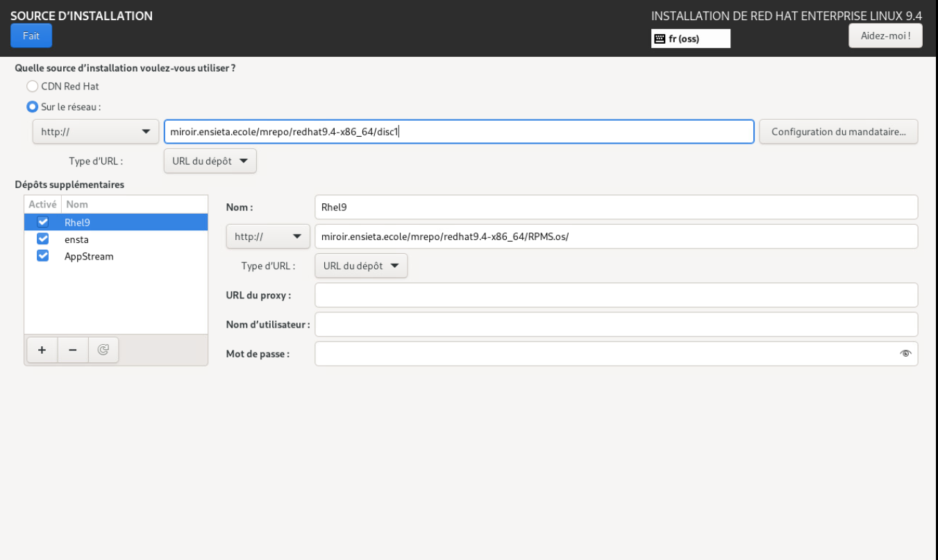Open Configuration du mandataire… proxy settings

pos(839,132)
